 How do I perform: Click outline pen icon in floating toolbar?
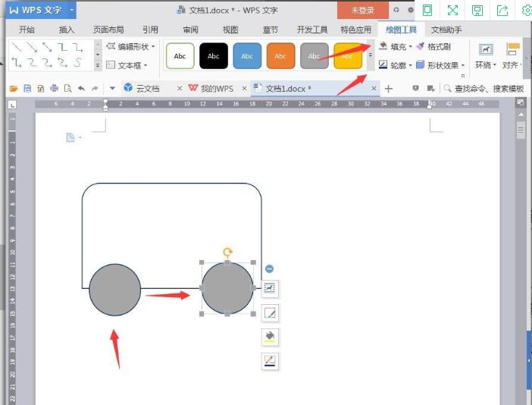pyautogui.click(x=270, y=361)
